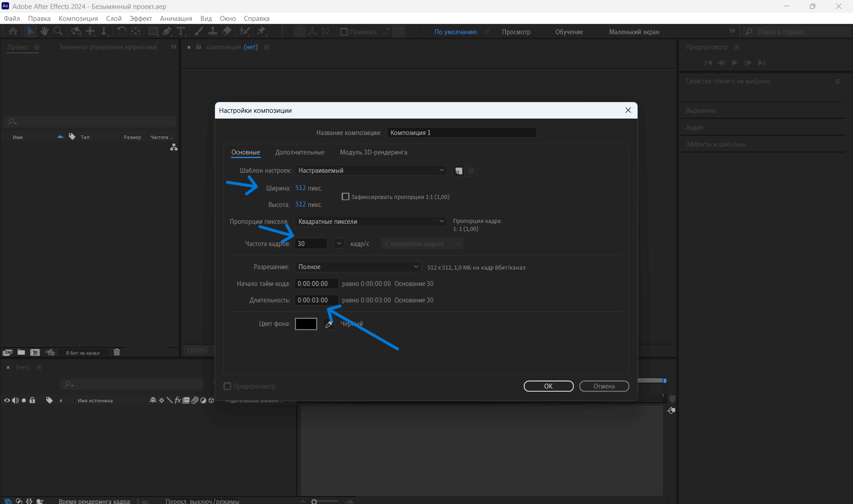This screenshot has height=504, width=853.
Task: Select the Eraser tool
Action: click(x=227, y=32)
